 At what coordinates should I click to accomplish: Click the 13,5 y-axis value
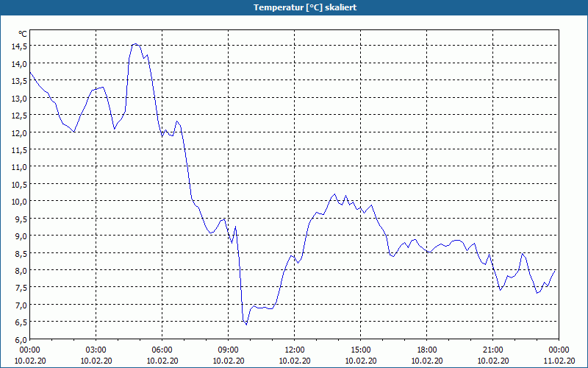tap(20, 81)
